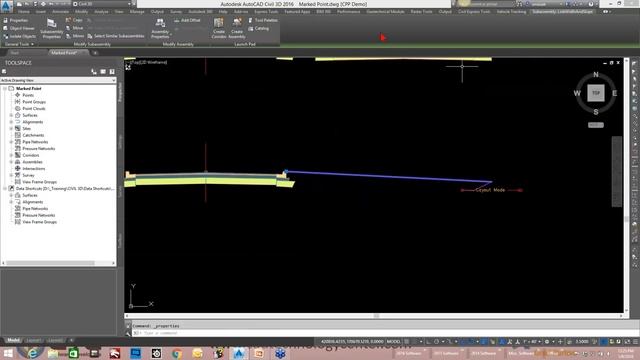Switch to the Marked Point drawing tab
Image resolution: width=640 pixels, height=360 pixels.
(64, 53)
